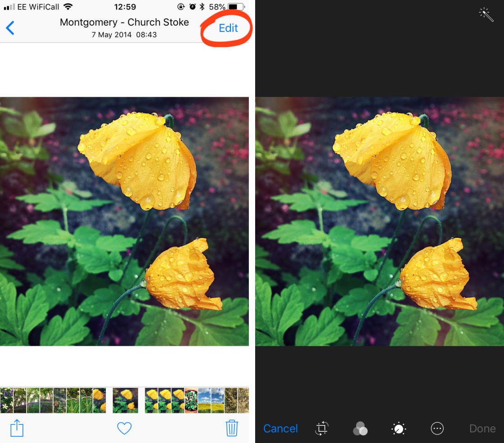504x443 pixels.
Task: Tap the rotation lock status icon
Action: 181,7
